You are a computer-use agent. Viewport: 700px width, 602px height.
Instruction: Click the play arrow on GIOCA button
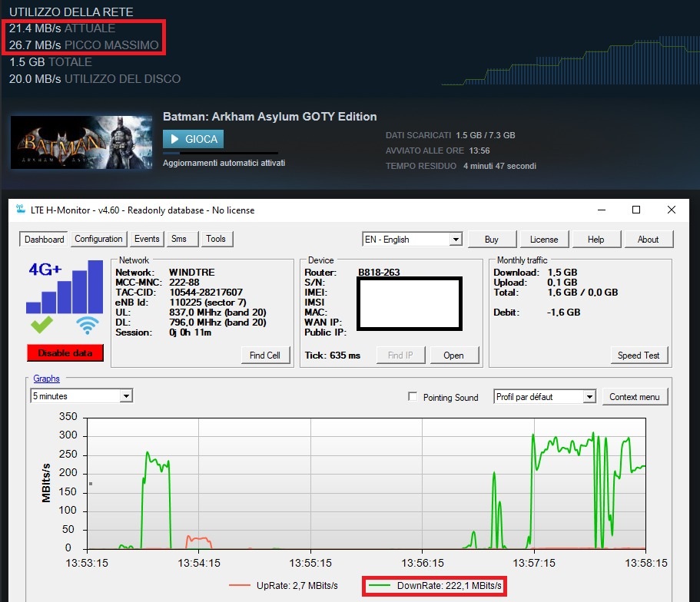click(175, 139)
